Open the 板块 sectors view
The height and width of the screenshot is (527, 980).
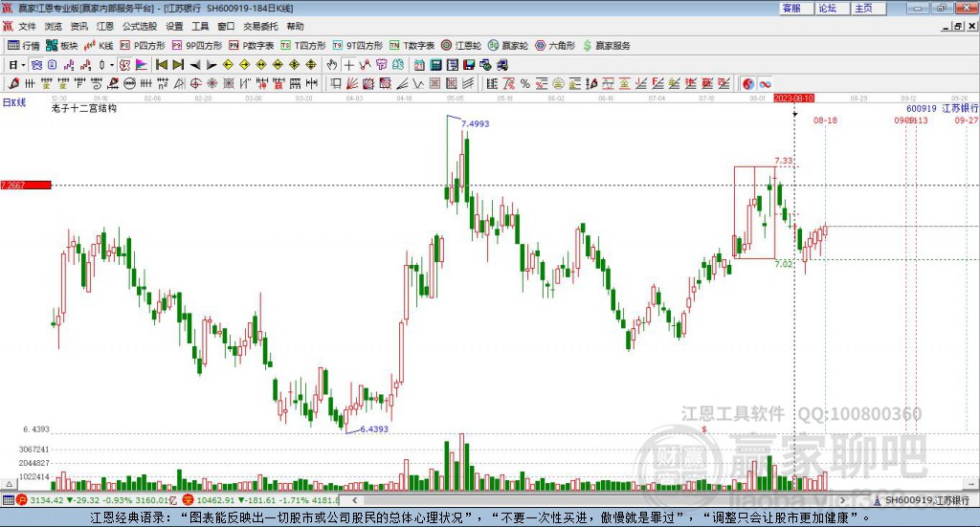[x=61, y=46]
